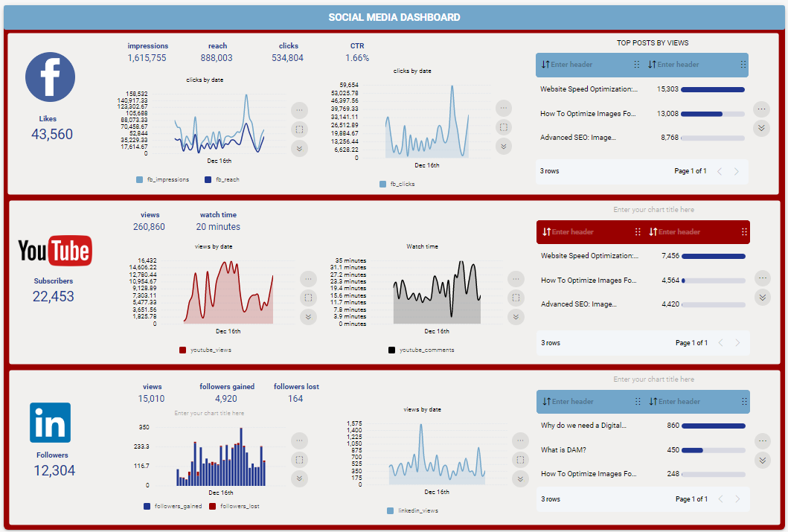Screen dimensions: 788x532
Task: Click first column drag handle in YouTube table header
Action: point(638,231)
